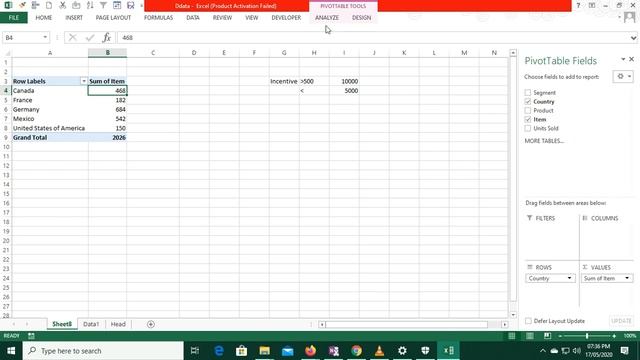
Task: Open Google Chrome from taskbar
Action: (x=356, y=351)
